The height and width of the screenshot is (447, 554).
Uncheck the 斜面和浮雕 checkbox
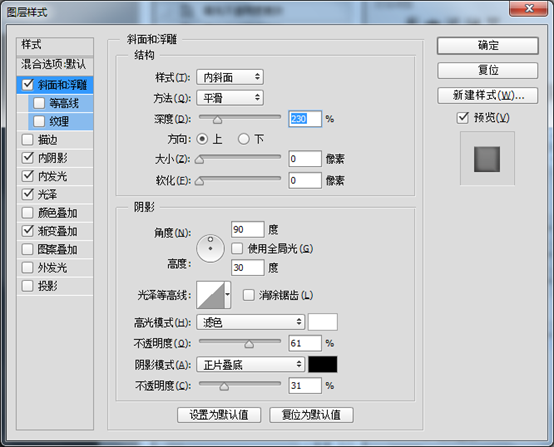tap(28, 84)
